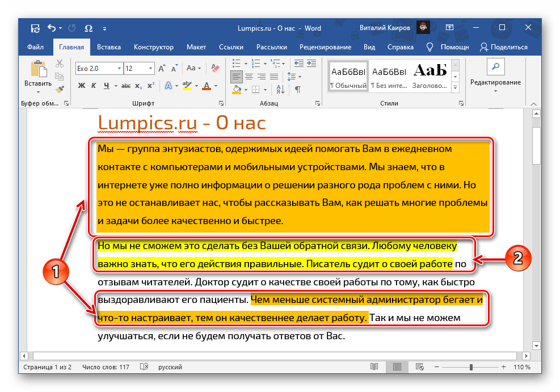The height and width of the screenshot is (392, 560).
Task: Click the font color red A swatch
Action: [x=205, y=86]
